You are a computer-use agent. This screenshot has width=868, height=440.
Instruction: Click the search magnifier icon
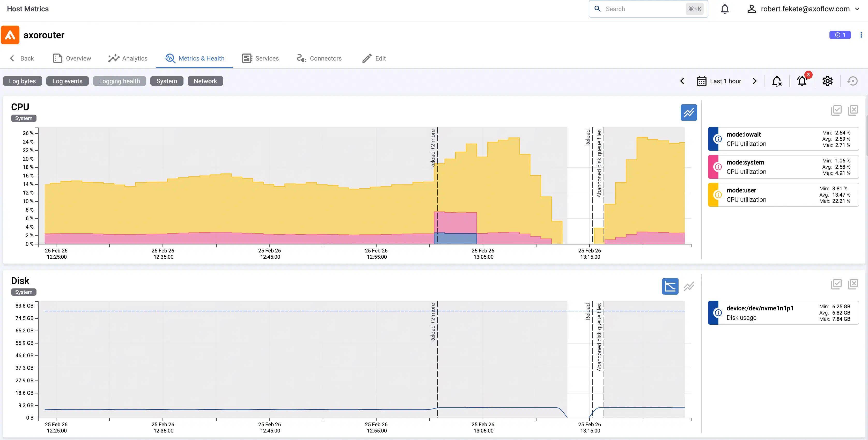(597, 9)
